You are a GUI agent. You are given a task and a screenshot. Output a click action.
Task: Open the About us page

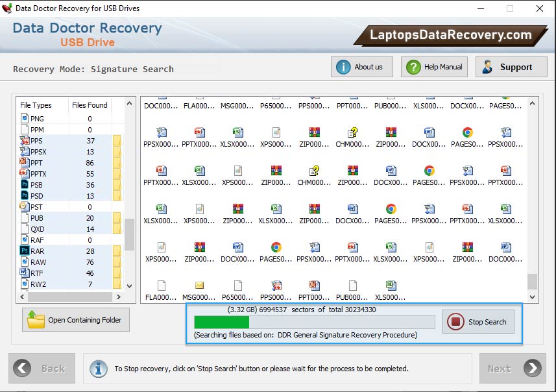coord(361,67)
